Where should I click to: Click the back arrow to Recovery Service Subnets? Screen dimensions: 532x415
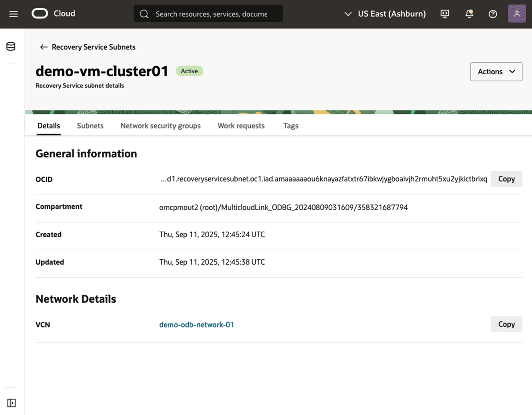pyautogui.click(x=44, y=47)
